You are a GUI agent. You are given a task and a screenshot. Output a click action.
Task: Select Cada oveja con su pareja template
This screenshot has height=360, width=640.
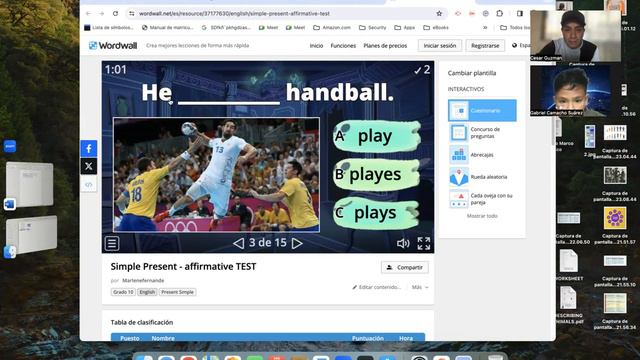point(482,199)
